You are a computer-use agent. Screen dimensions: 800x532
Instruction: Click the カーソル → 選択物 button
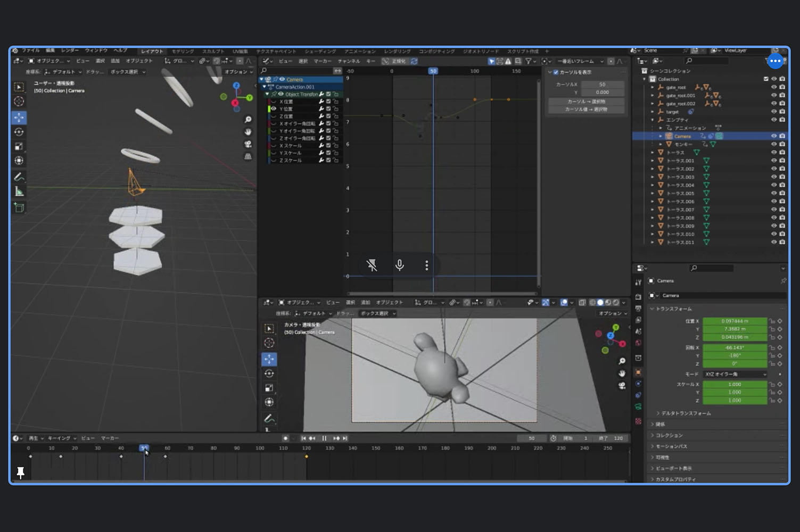click(x=586, y=102)
